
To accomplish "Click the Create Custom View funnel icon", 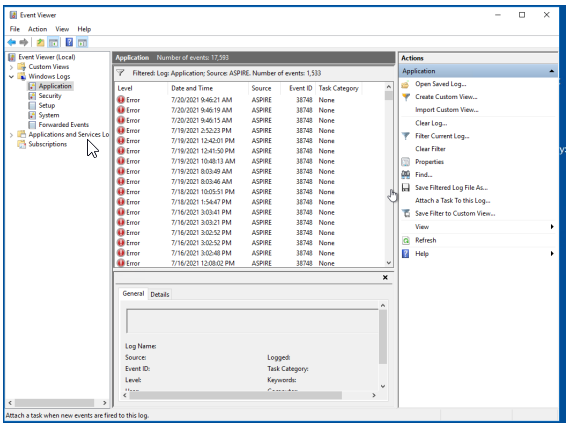I will [x=406, y=97].
